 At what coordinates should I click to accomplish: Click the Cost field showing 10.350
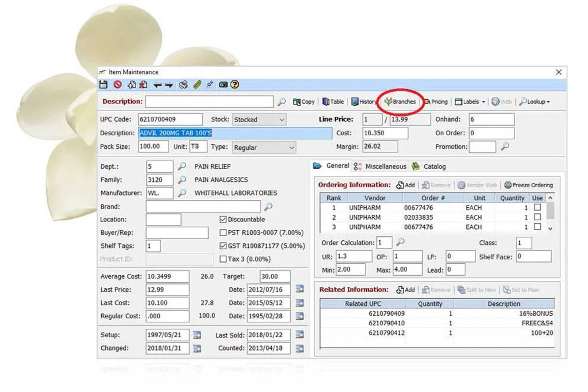pyautogui.click(x=385, y=133)
